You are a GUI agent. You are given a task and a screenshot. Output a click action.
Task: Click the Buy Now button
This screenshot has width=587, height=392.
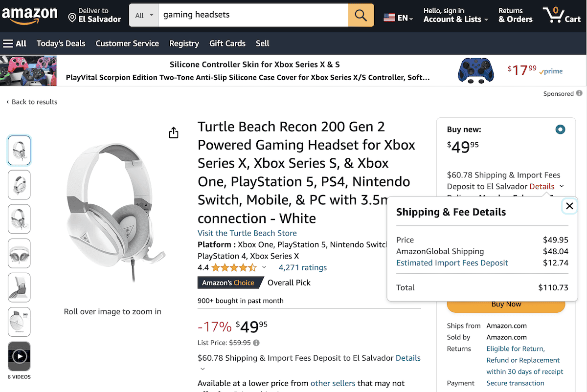click(506, 304)
